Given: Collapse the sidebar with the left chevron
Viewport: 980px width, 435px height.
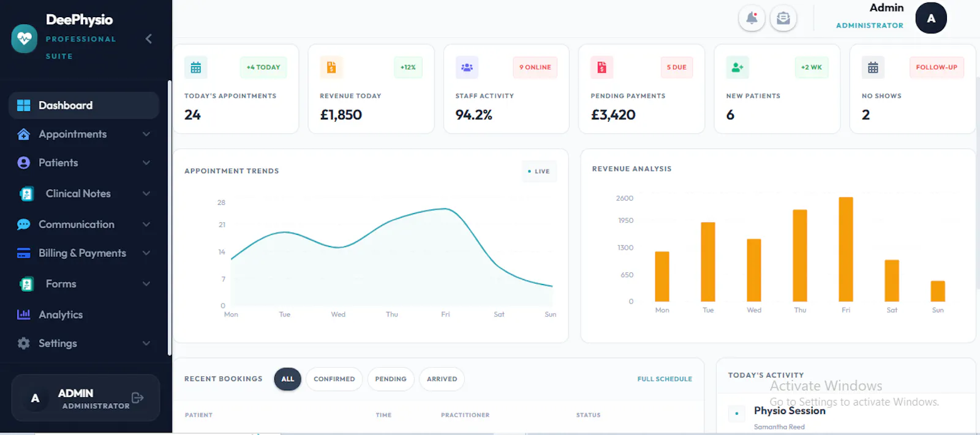Looking at the screenshot, I should [148, 39].
